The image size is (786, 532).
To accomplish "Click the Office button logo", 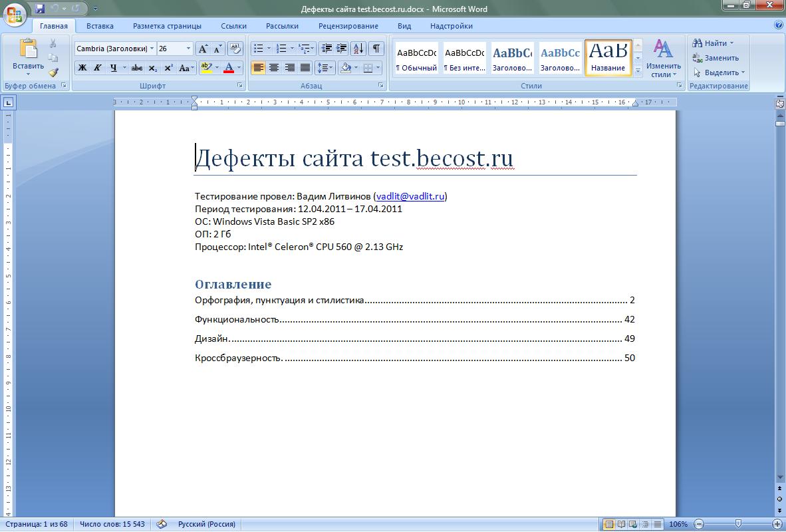I will [14, 14].
